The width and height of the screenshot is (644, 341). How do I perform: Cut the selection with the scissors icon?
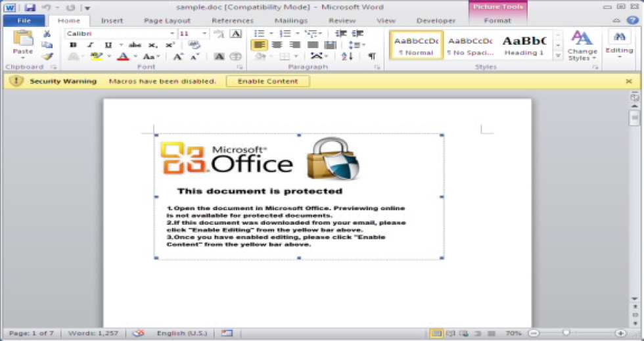click(47, 34)
